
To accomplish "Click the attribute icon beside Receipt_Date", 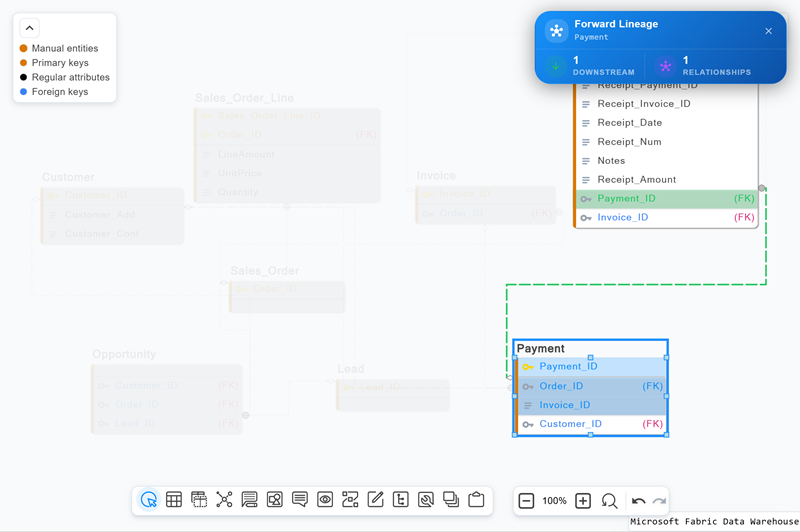I will pos(586,123).
